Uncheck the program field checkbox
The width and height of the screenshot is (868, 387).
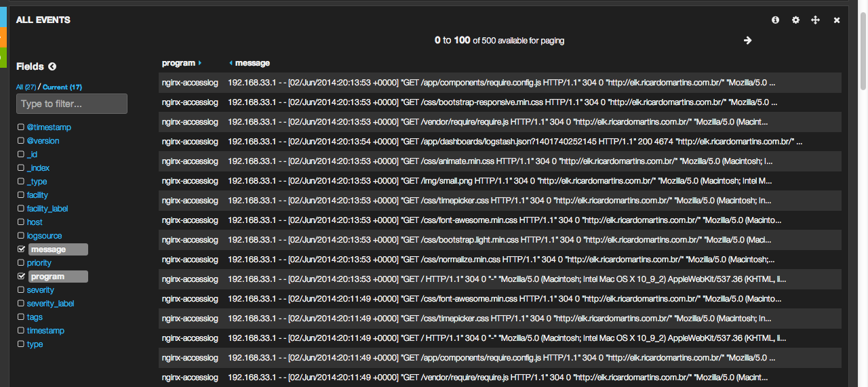(x=21, y=277)
